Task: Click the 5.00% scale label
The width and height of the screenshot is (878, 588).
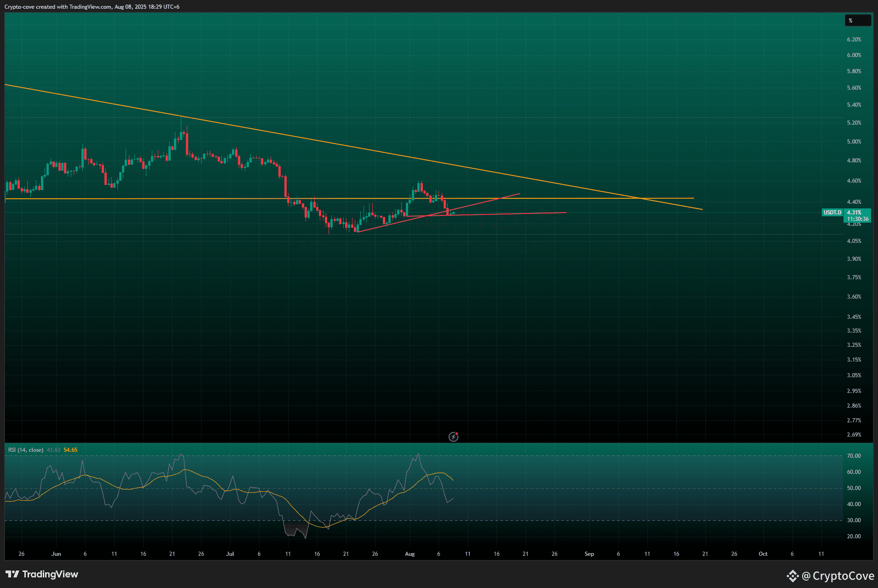Action: coord(854,142)
